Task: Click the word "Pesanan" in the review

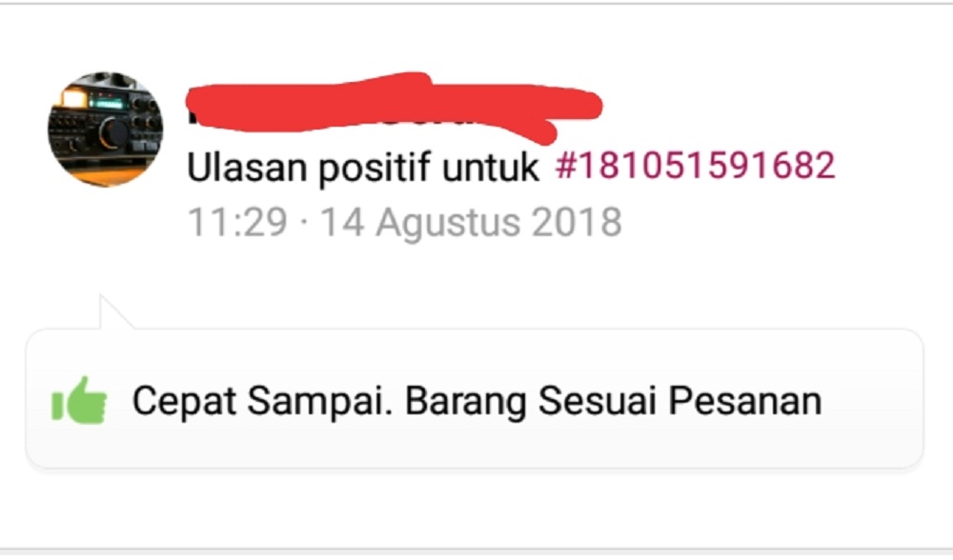Action: pos(745,402)
